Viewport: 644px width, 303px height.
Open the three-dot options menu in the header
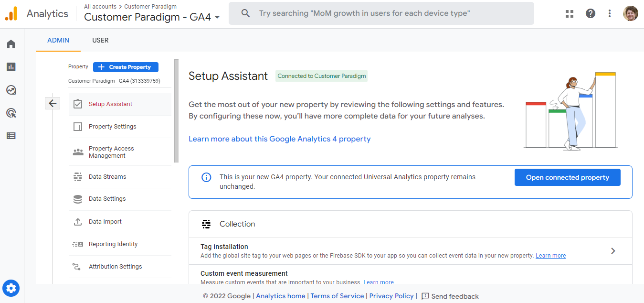[610, 13]
